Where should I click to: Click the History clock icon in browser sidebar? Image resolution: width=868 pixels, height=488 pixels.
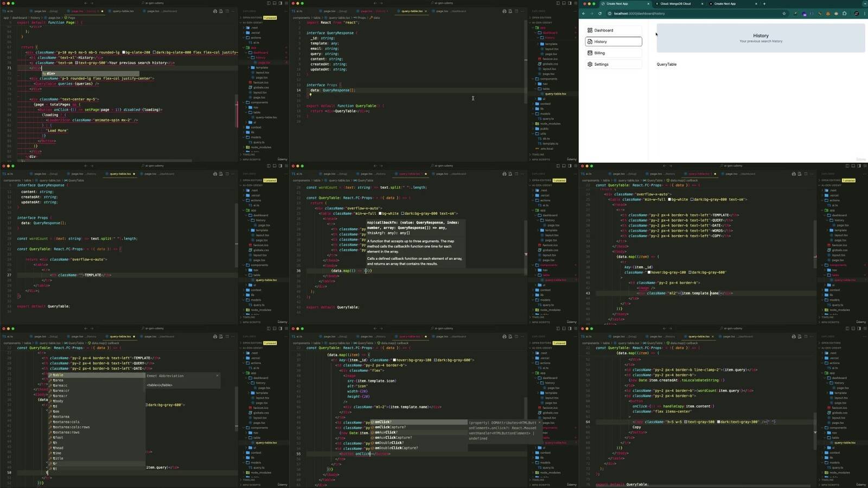(x=590, y=42)
